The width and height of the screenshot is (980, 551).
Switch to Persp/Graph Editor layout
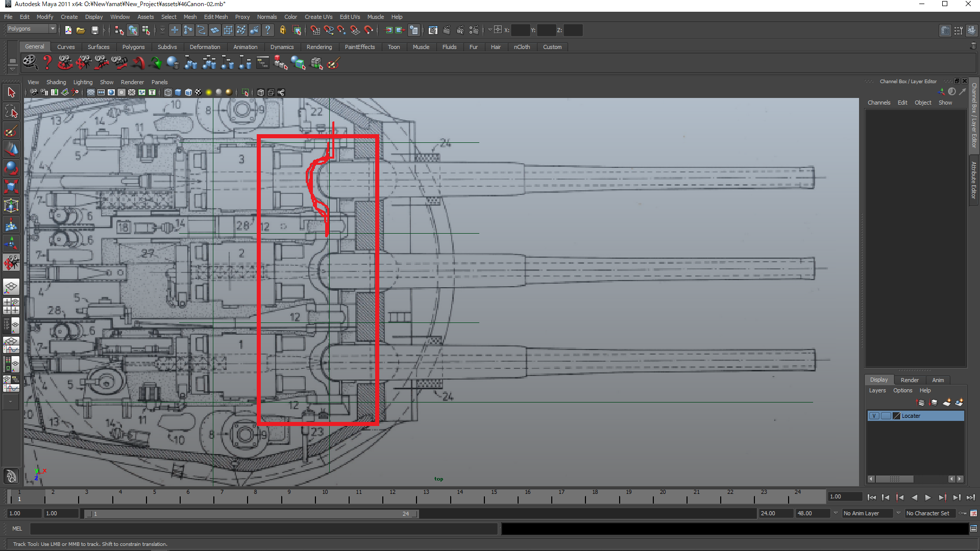click(11, 345)
